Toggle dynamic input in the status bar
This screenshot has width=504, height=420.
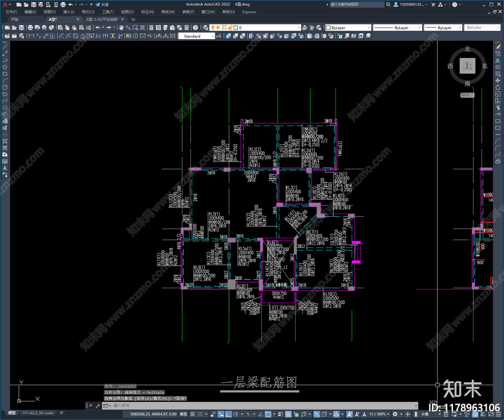pyautogui.click(x=221, y=414)
